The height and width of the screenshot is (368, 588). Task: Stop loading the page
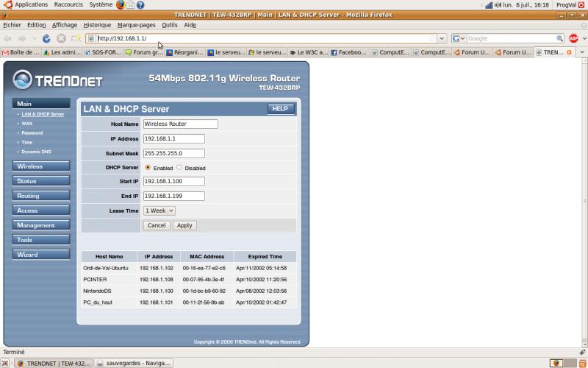click(x=61, y=38)
